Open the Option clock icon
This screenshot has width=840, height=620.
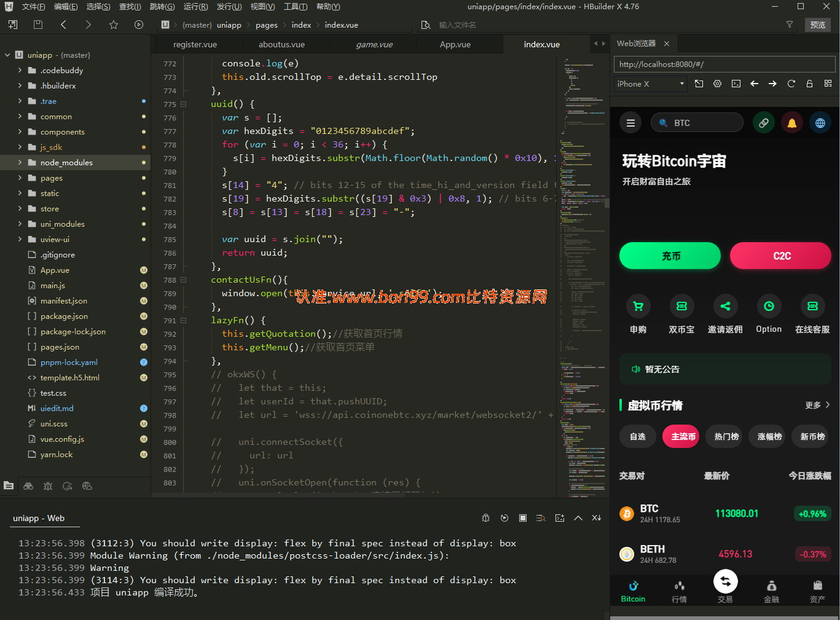769,306
